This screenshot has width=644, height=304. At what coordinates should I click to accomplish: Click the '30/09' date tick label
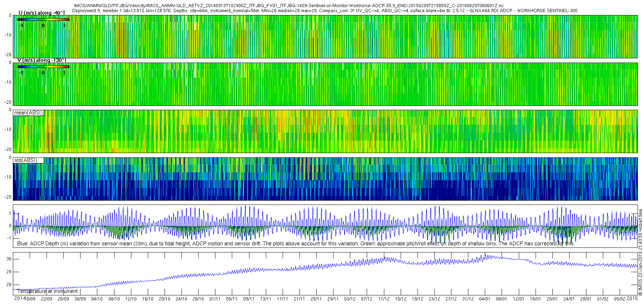coord(80,299)
